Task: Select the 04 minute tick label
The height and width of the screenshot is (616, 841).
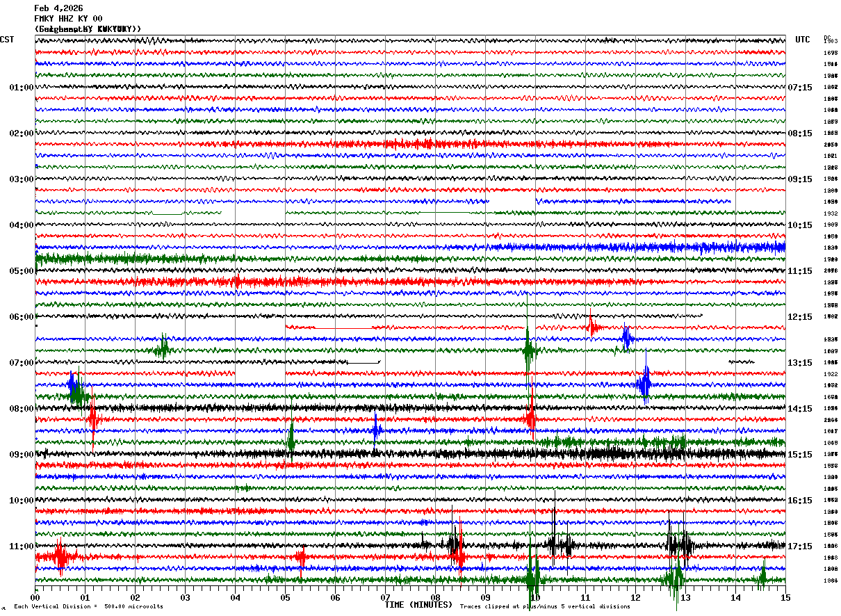Action: tap(235, 597)
